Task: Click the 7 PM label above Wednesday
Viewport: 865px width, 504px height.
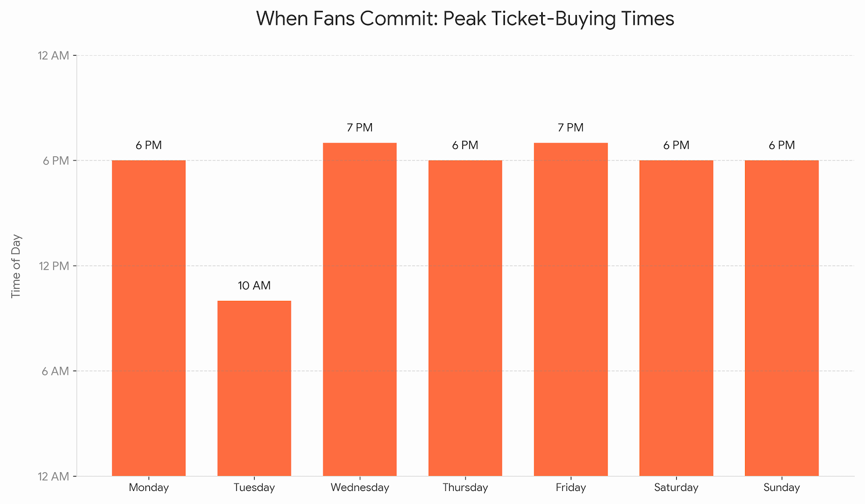Action: click(x=360, y=128)
